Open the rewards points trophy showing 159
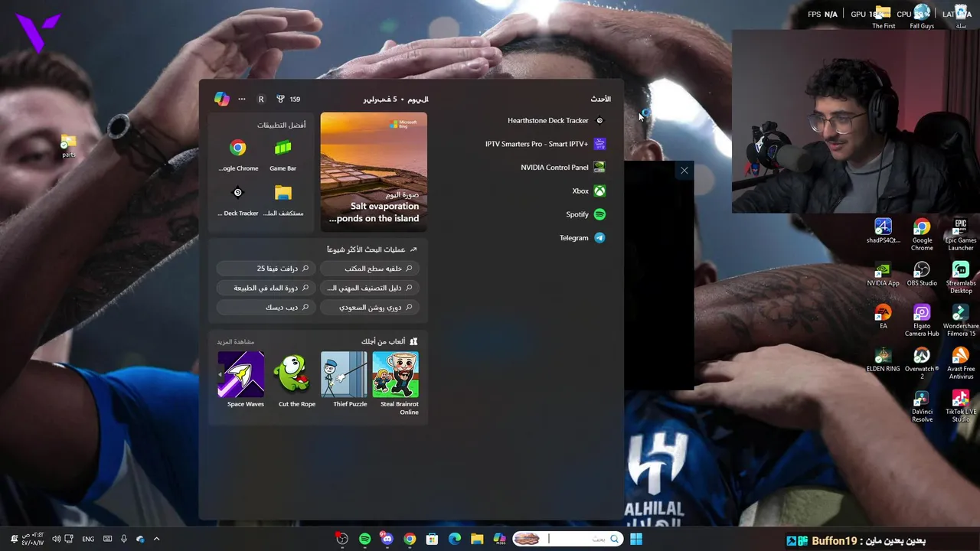980x551 pixels. click(289, 99)
